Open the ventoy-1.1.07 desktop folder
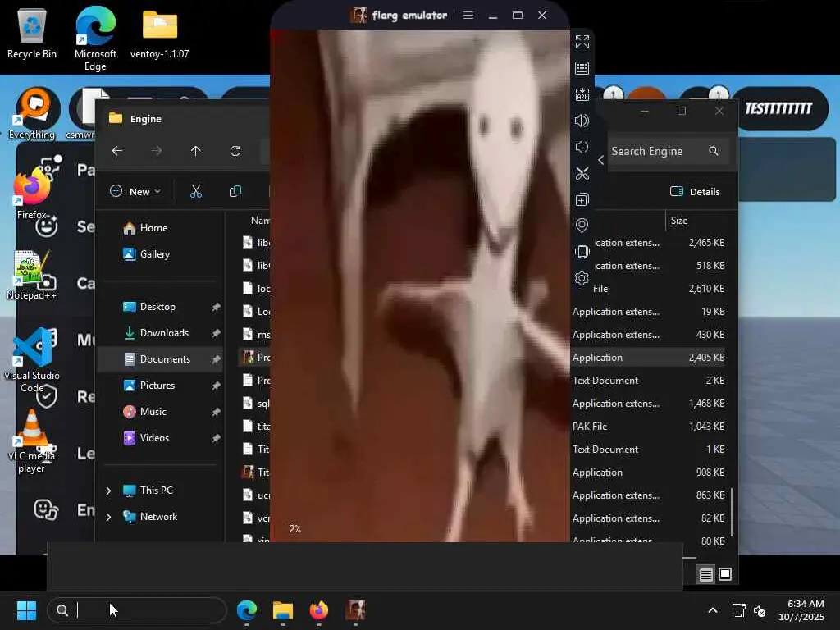Viewport: 840px width, 630px height. 160,33
